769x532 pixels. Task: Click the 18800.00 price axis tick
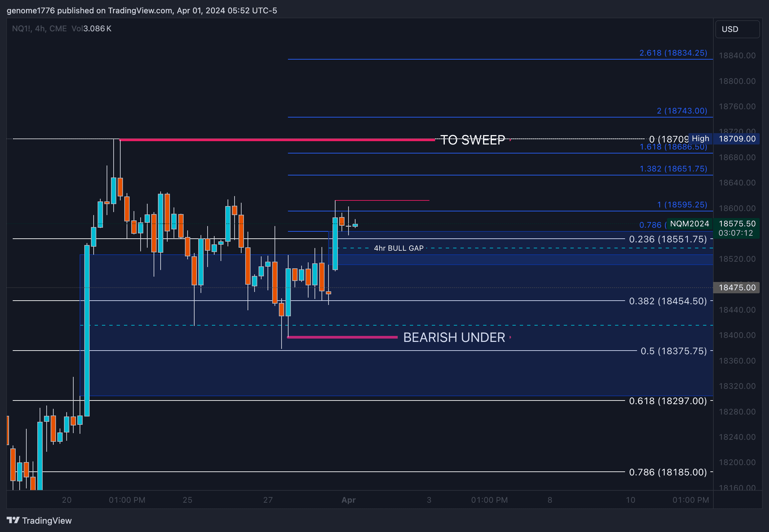(x=737, y=81)
